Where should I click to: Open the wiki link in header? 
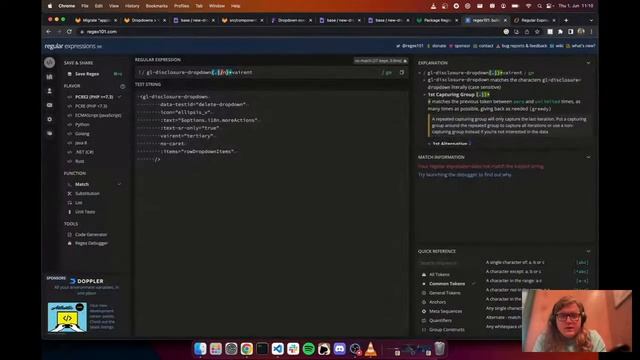coord(559,46)
